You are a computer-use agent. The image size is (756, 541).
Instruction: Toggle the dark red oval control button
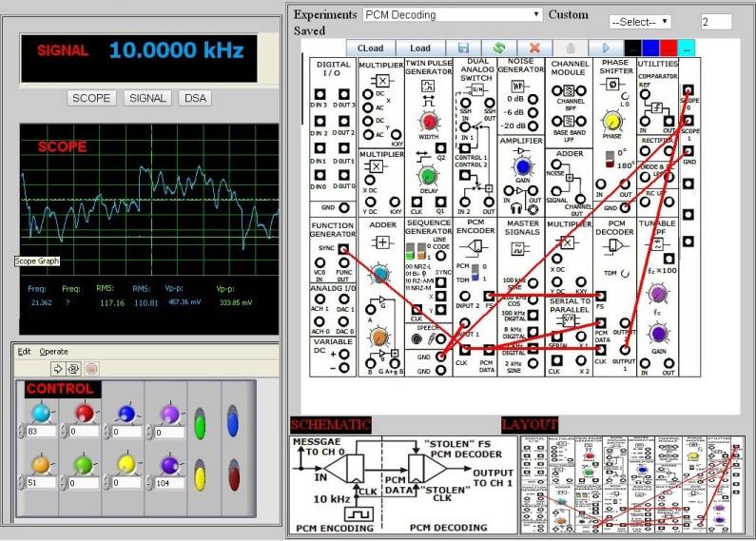pyautogui.click(x=234, y=475)
